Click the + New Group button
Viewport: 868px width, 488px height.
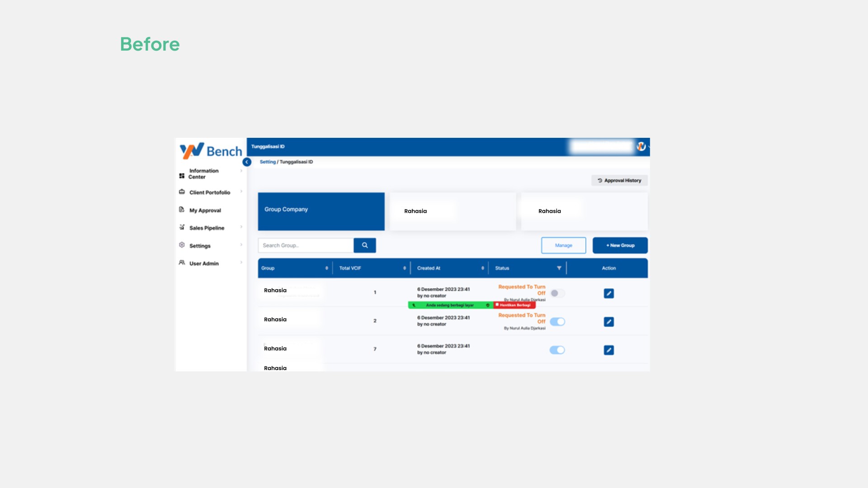(620, 245)
